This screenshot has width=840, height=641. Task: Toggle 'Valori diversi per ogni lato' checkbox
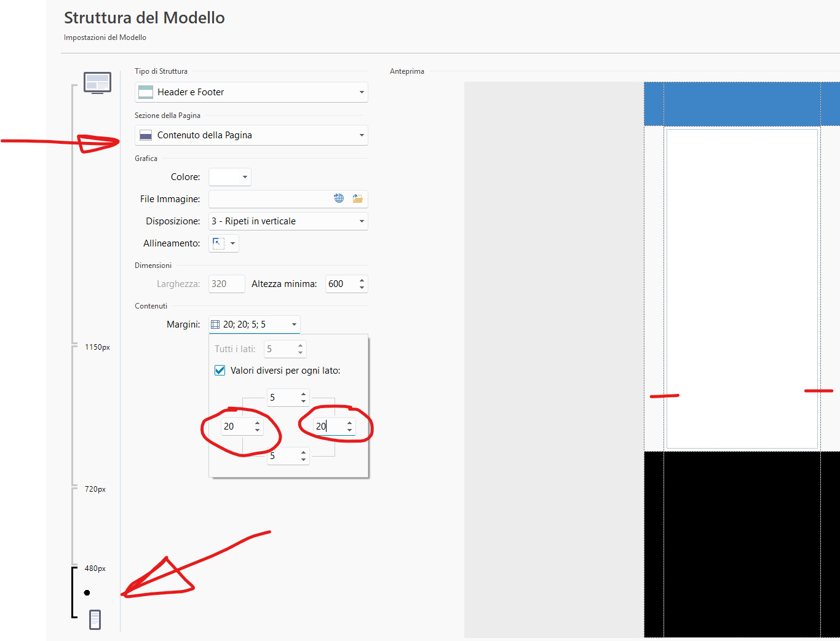pyautogui.click(x=220, y=371)
